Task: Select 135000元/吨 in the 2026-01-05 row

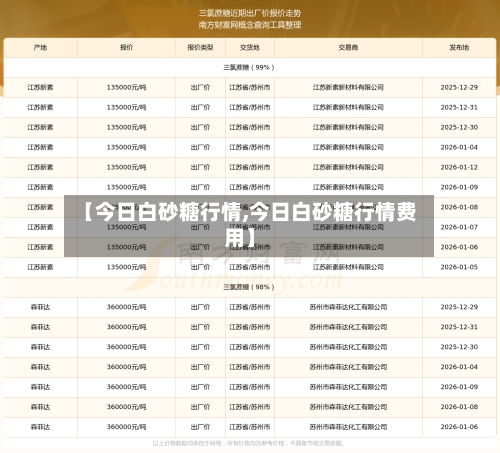Action: 126,267
